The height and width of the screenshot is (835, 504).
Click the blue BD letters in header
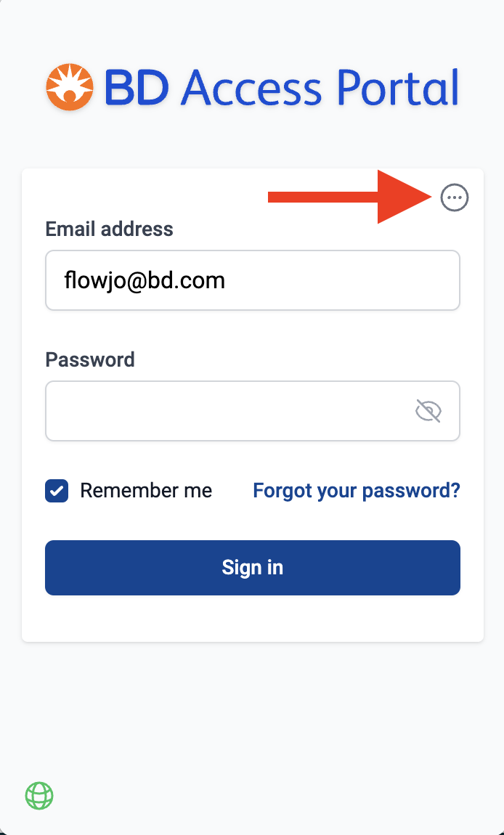click(x=137, y=87)
